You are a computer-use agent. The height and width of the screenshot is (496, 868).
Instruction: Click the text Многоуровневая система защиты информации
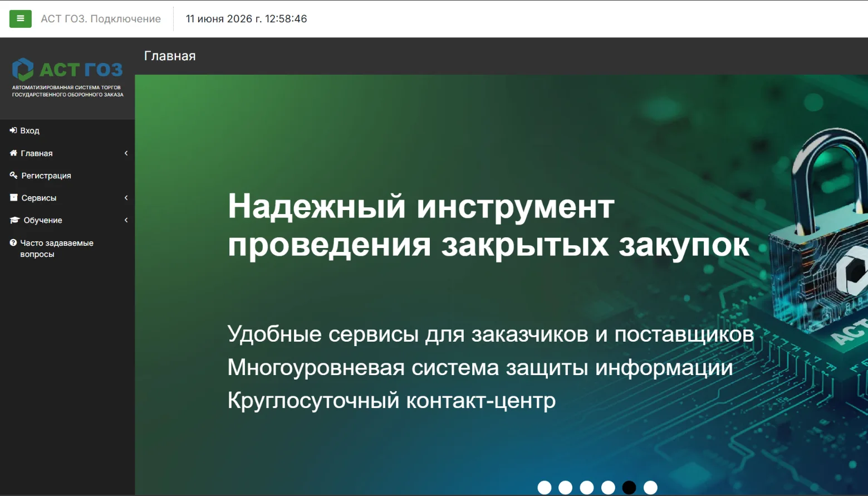tap(480, 367)
